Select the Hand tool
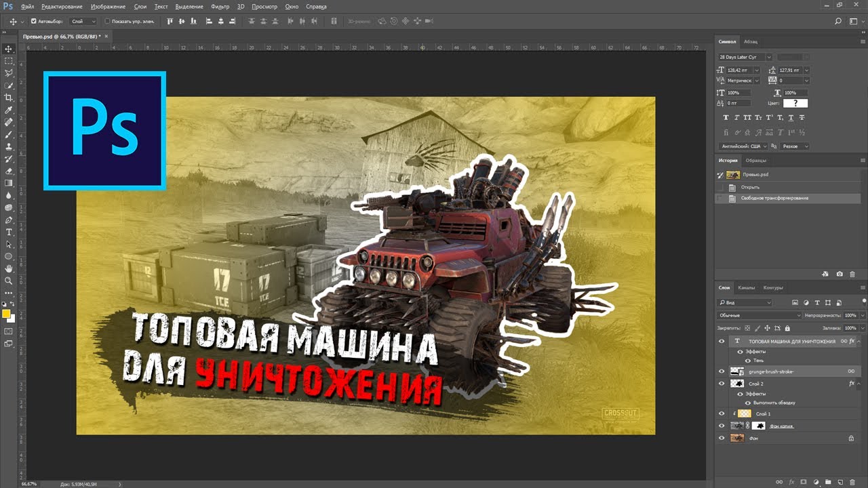Image resolution: width=868 pixels, height=488 pixels. point(9,268)
